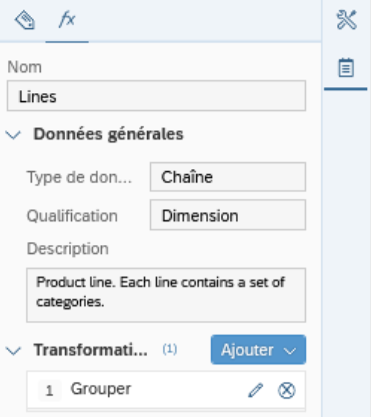Collapse the Données générales section chevron
Screen dimensions: 371x417
[x=14, y=135]
